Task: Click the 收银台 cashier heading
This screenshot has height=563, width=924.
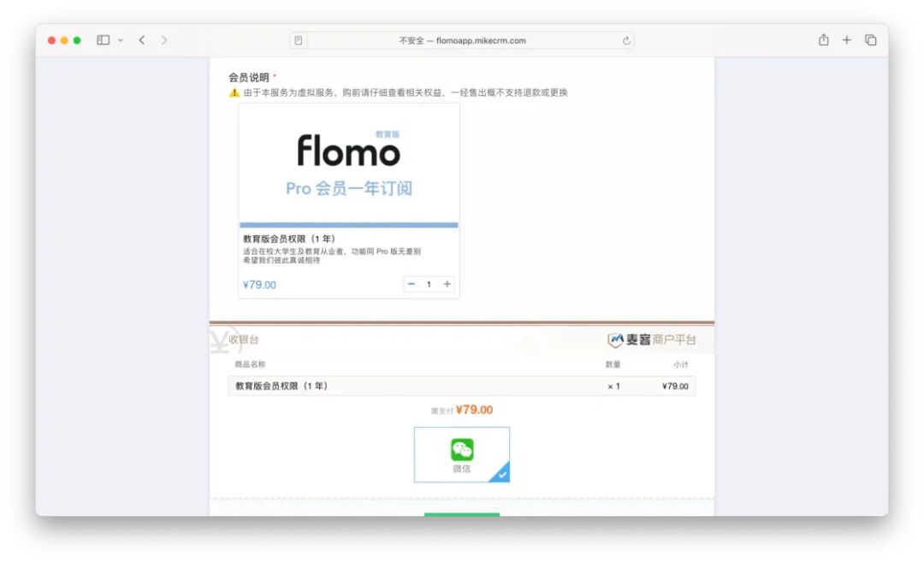Action: tap(244, 340)
